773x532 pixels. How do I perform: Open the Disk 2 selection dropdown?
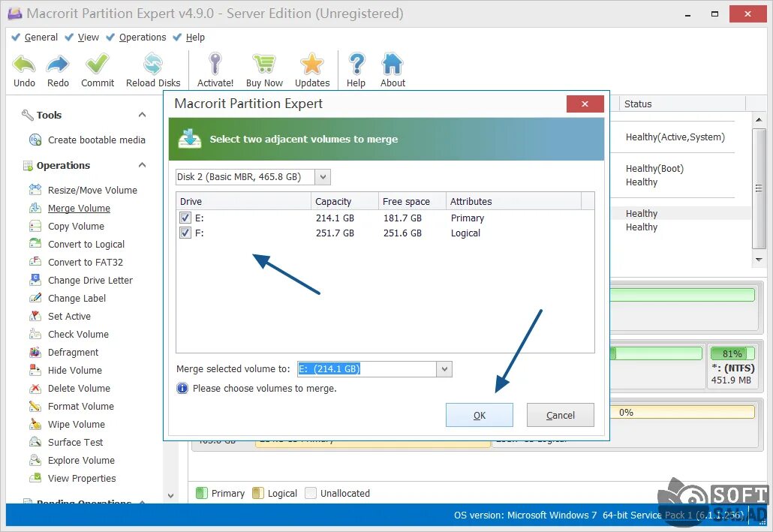(x=323, y=177)
